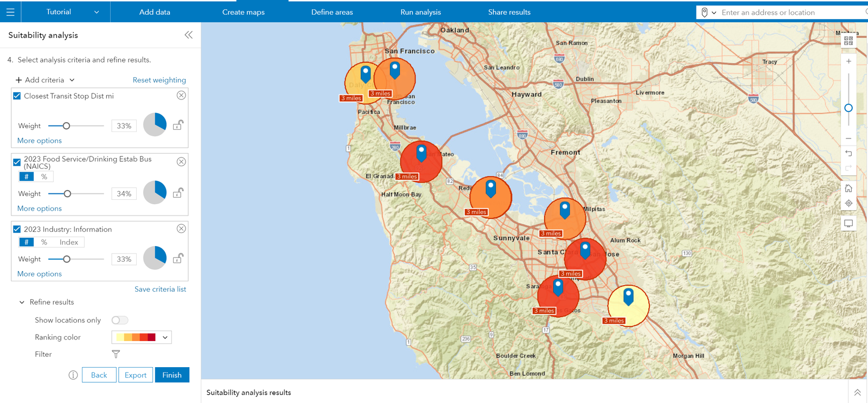Collapse the Suitability analysis panel

click(188, 35)
